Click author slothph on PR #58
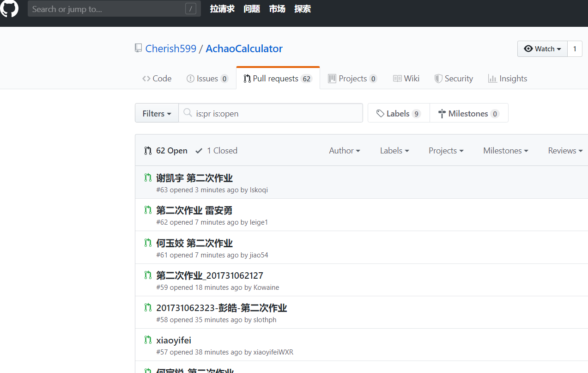 tap(265, 320)
